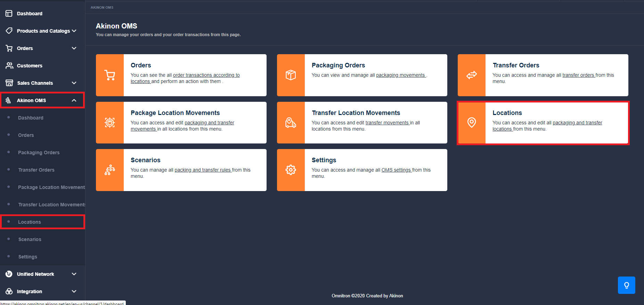Click the Unified Network icon

9,274
